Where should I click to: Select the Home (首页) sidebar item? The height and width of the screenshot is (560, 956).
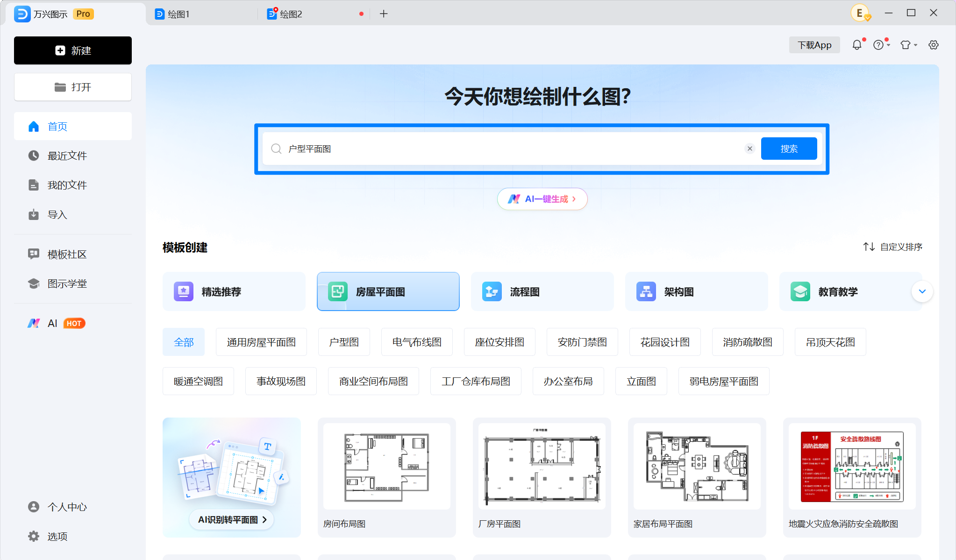pos(73,126)
